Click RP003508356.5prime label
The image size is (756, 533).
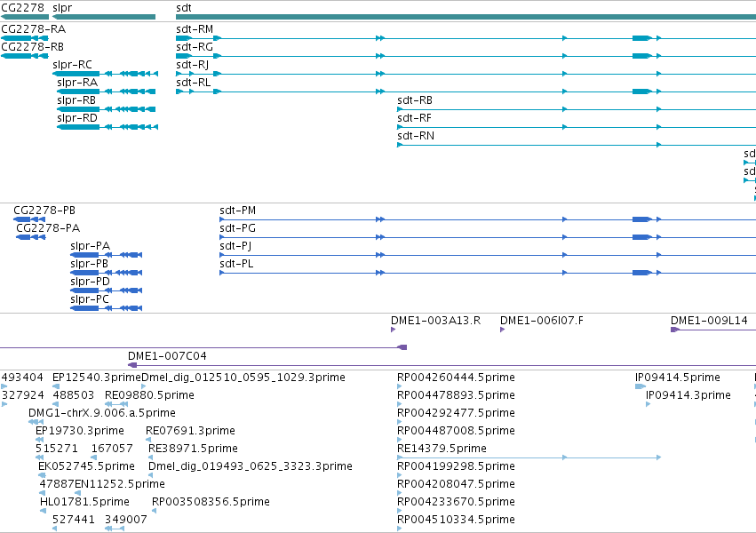pyautogui.click(x=211, y=502)
